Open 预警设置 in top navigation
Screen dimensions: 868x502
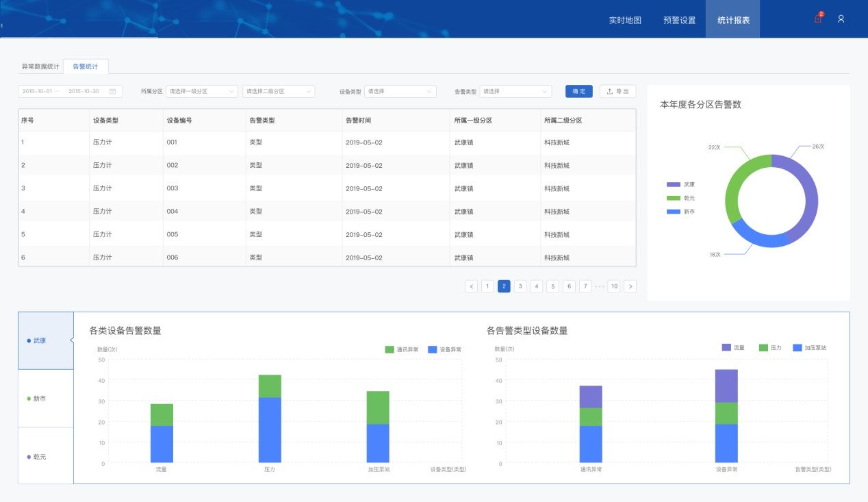679,20
